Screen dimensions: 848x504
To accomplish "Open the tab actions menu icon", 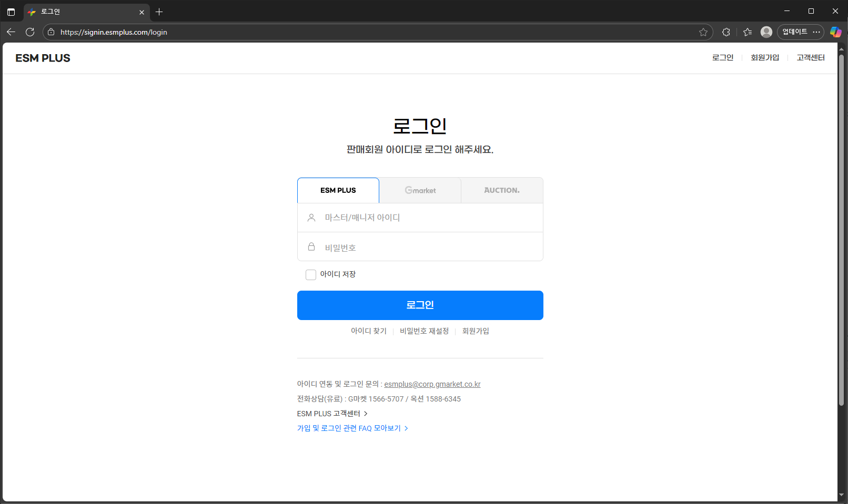I will [11, 12].
